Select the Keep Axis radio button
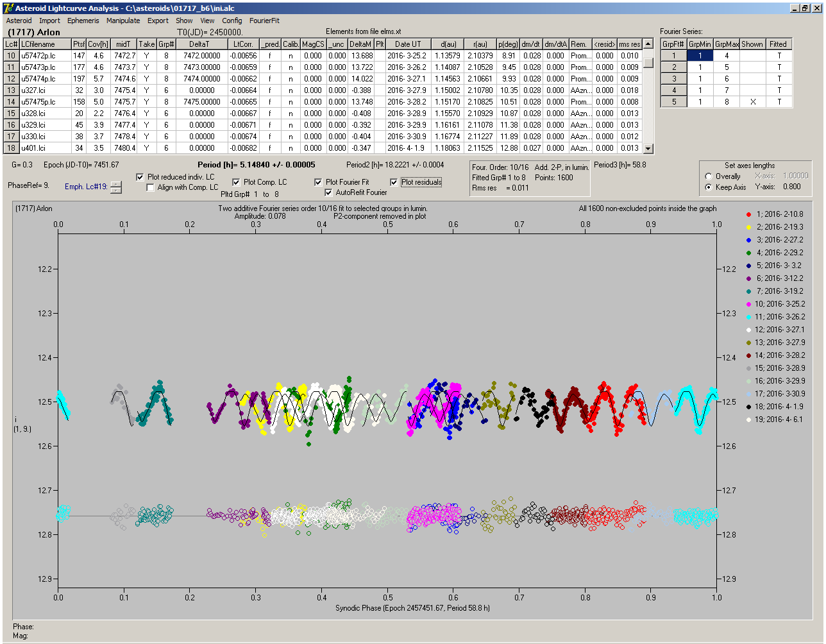 [x=709, y=187]
